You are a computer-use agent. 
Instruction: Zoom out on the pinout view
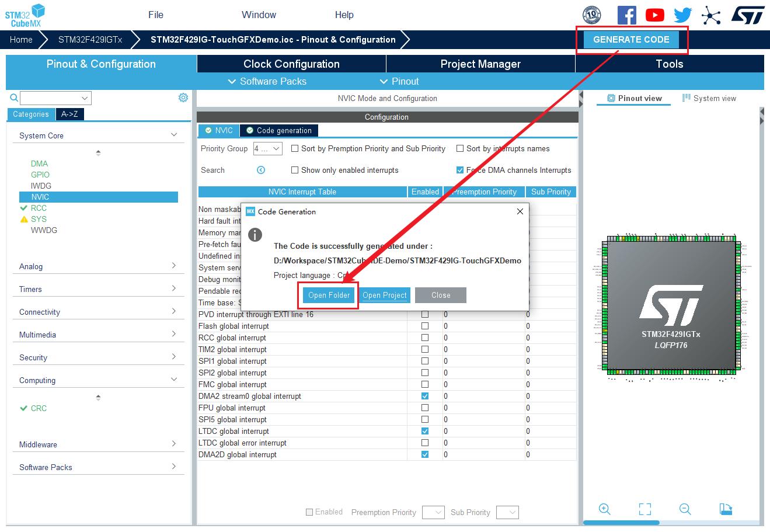(685, 509)
